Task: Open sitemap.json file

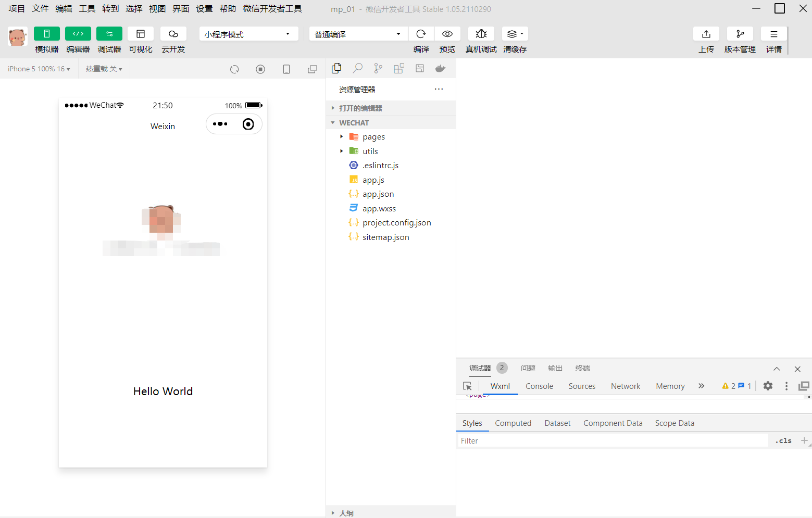Action: [x=391, y=237]
